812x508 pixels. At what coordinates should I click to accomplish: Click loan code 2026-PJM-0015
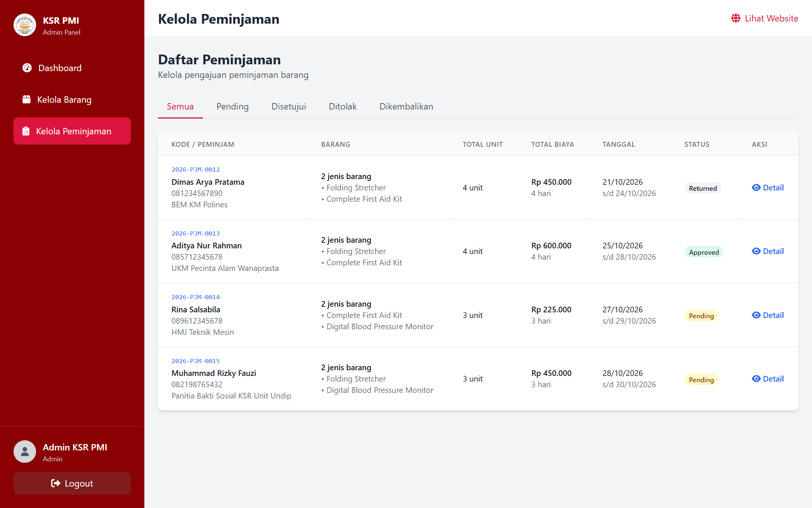click(195, 361)
